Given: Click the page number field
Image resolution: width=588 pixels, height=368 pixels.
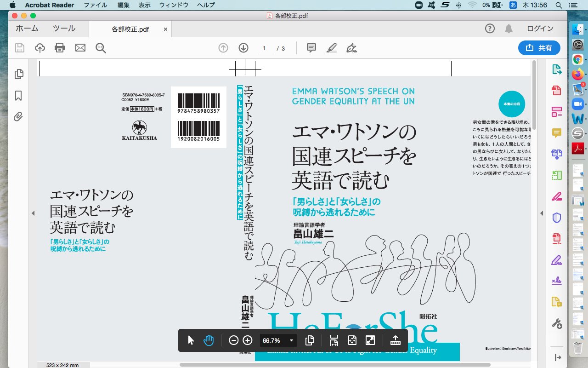Looking at the screenshot, I should tap(265, 48).
